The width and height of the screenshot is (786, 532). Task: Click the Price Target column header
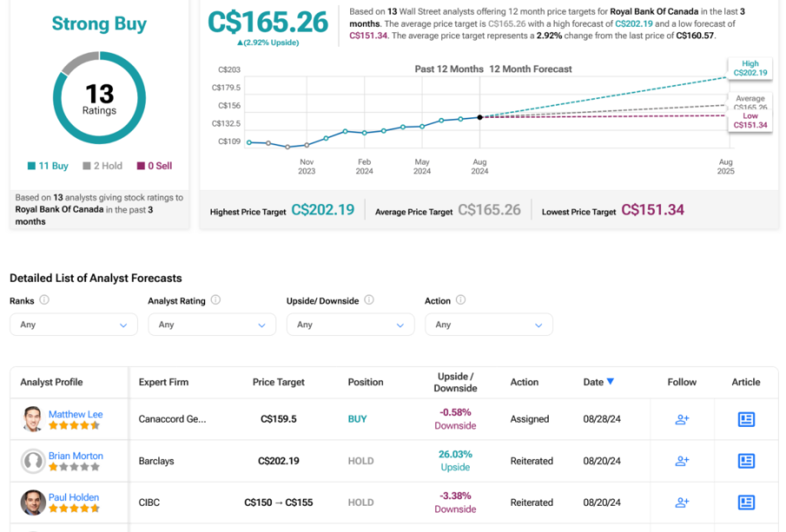[x=278, y=382]
